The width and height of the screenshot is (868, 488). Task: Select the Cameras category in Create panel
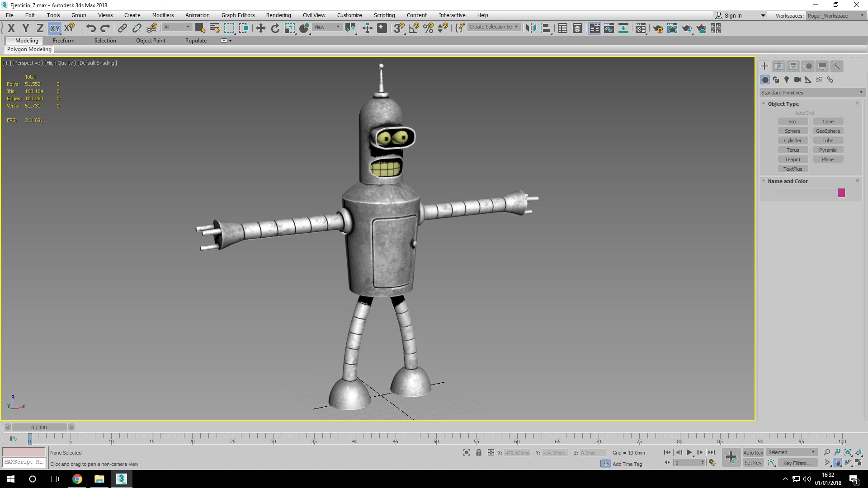797,80
